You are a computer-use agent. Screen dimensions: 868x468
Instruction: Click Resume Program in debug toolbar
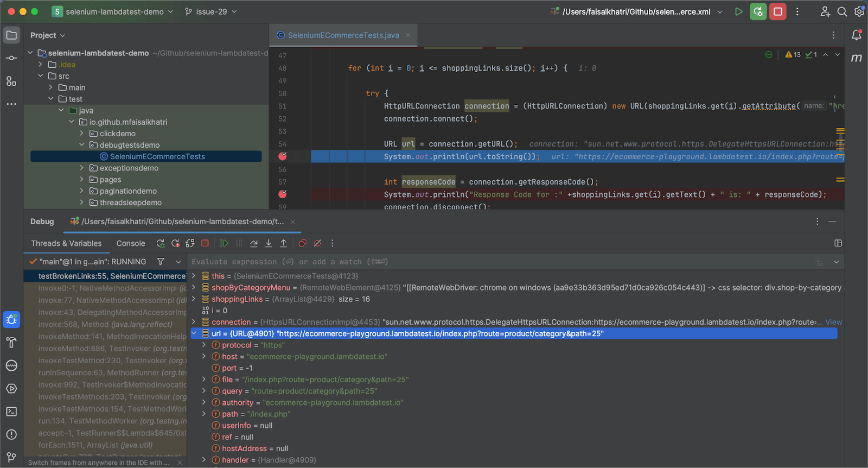(224, 243)
